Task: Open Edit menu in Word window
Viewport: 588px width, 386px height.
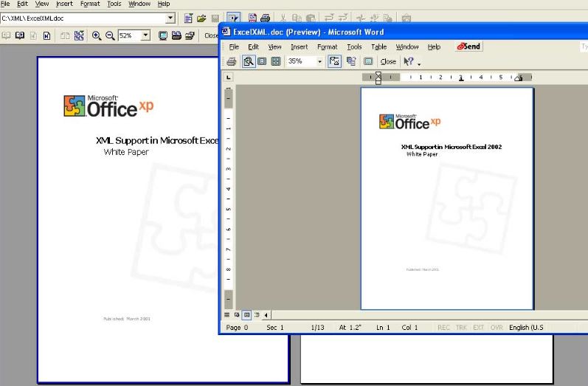Action: pyautogui.click(x=254, y=47)
